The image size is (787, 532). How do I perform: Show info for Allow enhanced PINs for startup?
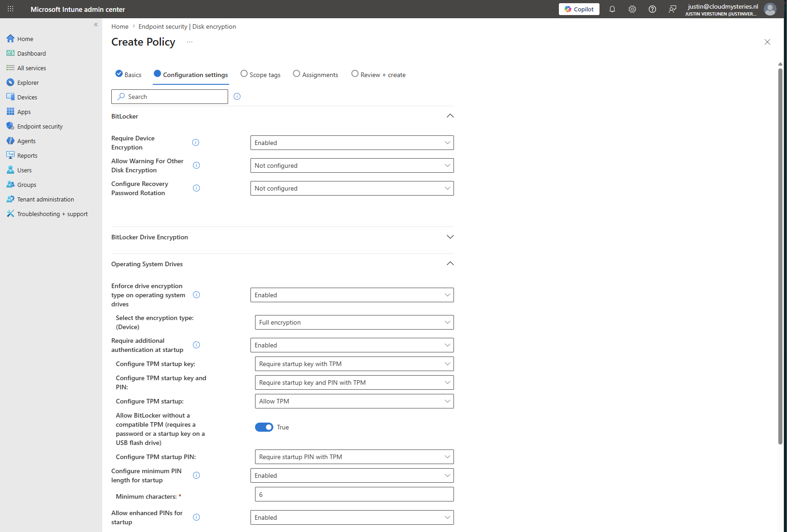point(197,517)
